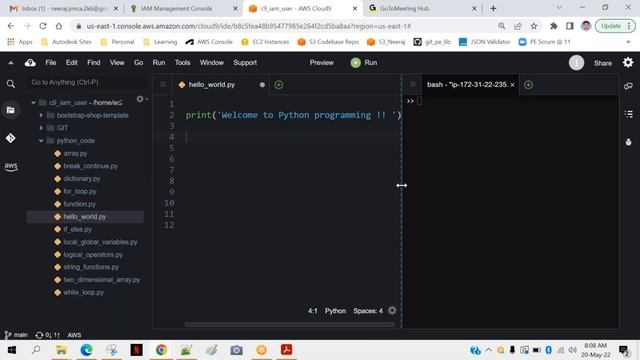The image size is (640, 360).
Task: Open editor pane tab list menu
Action: click(x=163, y=84)
